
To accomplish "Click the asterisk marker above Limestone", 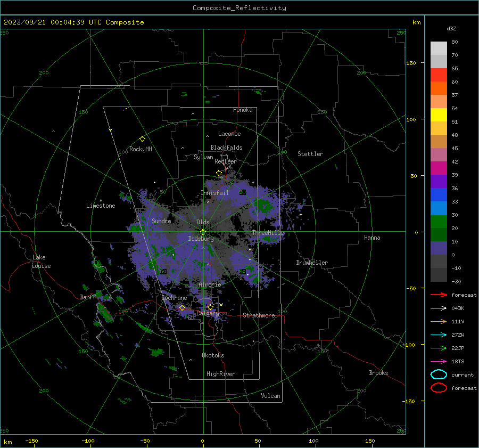I will [101, 201].
